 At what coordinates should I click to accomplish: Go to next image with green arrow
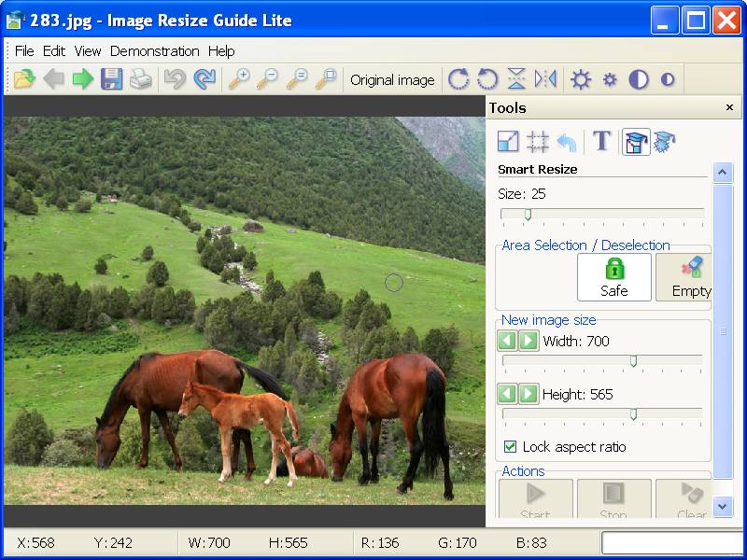pyautogui.click(x=83, y=79)
